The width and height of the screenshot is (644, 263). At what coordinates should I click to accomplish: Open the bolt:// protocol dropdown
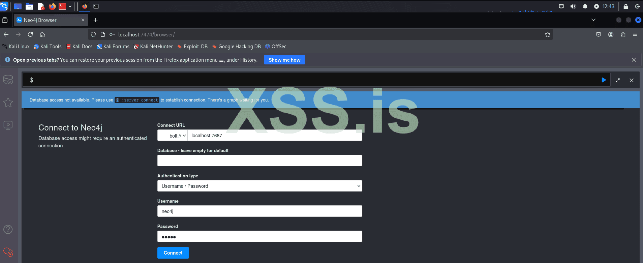[173, 136]
